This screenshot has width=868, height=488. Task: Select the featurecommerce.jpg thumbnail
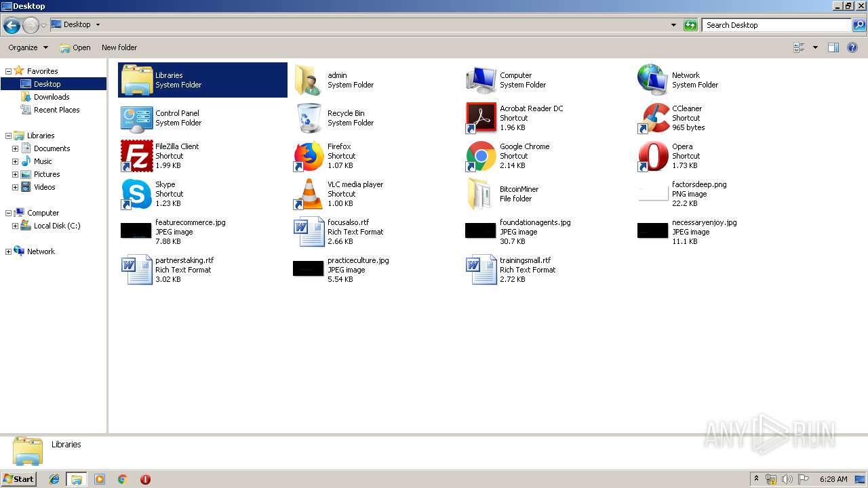[x=136, y=230]
